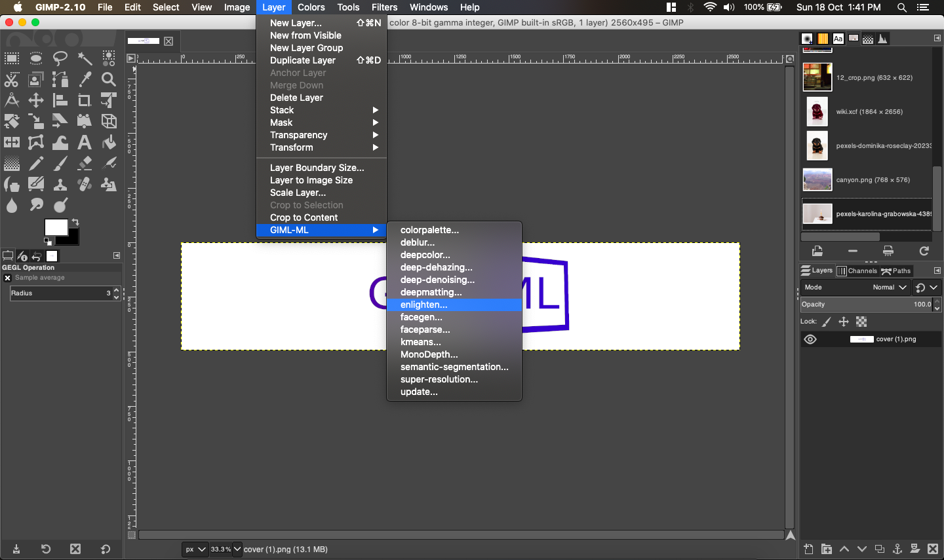Create a new layer from Layers panel footer
Screen dimensions: 944x560
point(809,549)
